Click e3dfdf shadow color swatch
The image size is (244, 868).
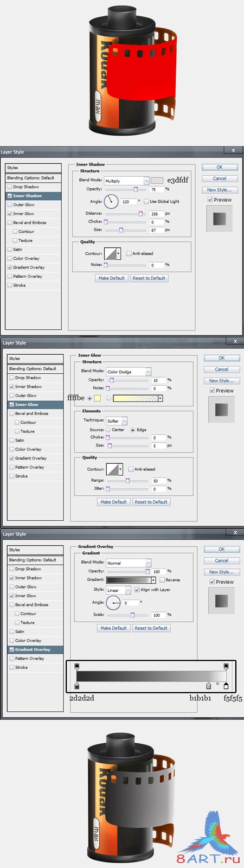coord(157,181)
